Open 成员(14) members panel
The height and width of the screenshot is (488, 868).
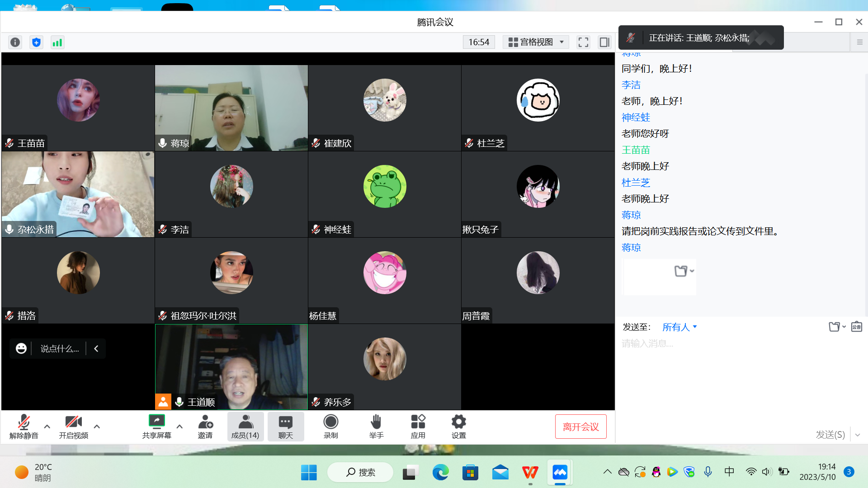[245, 426]
